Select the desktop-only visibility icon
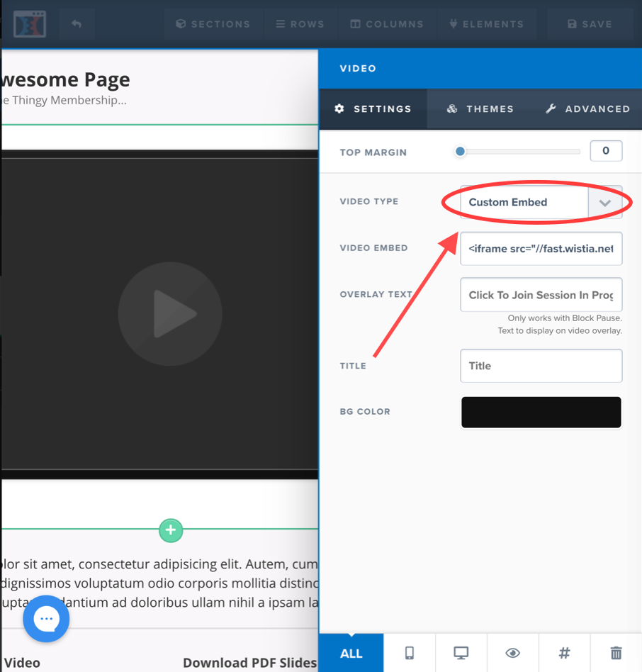 [x=461, y=653]
